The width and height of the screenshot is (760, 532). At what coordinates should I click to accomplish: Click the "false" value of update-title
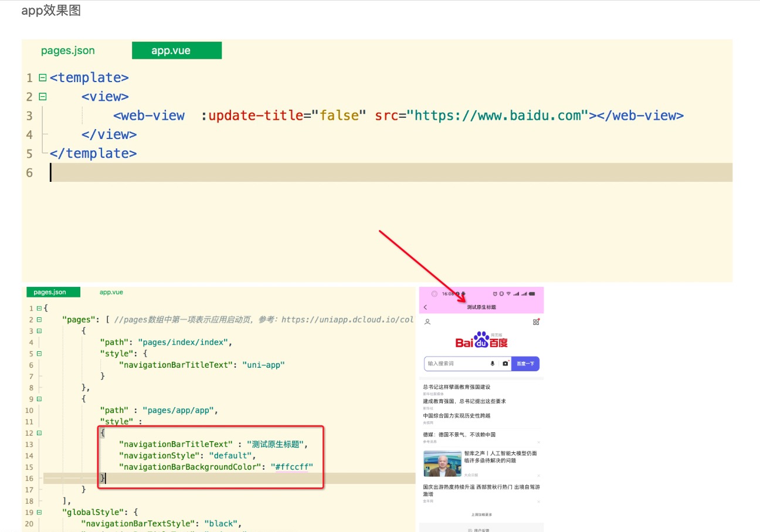point(338,116)
